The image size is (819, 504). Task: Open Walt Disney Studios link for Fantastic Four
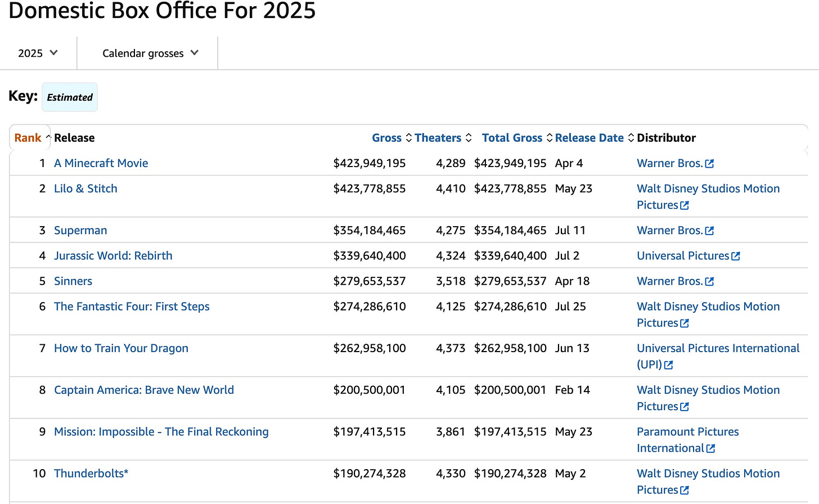(708, 314)
